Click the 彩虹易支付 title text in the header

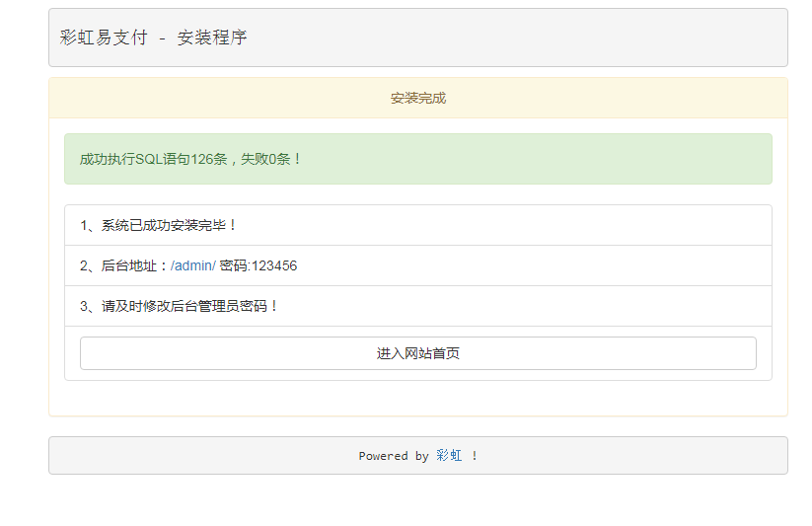pyautogui.click(x=104, y=38)
